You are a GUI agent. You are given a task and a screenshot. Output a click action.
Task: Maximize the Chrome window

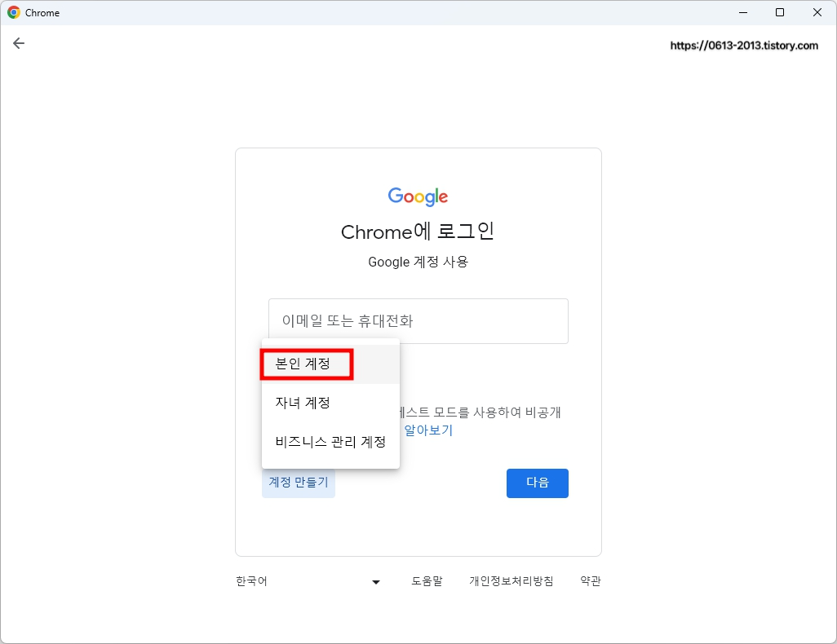[x=779, y=12]
